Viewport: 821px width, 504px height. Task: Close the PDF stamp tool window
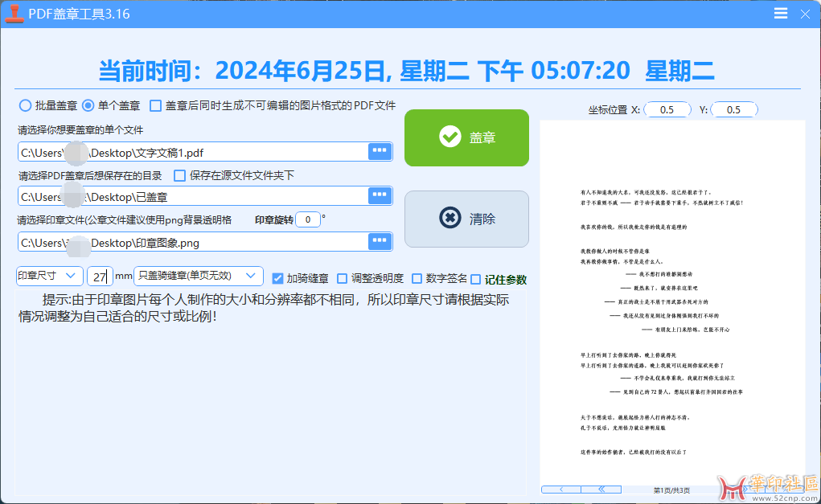pyautogui.click(x=805, y=14)
